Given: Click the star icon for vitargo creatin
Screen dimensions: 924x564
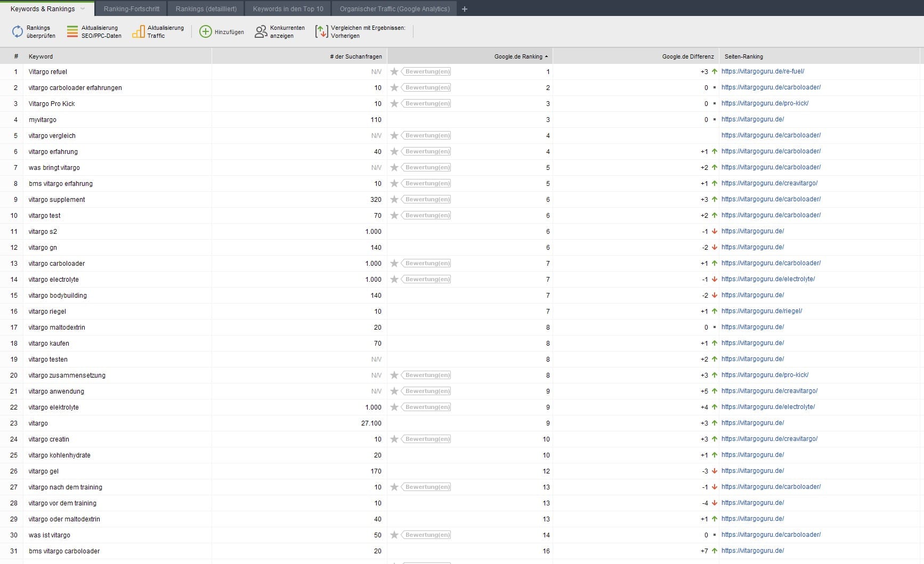Looking at the screenshot, I should tap(394, 439).
